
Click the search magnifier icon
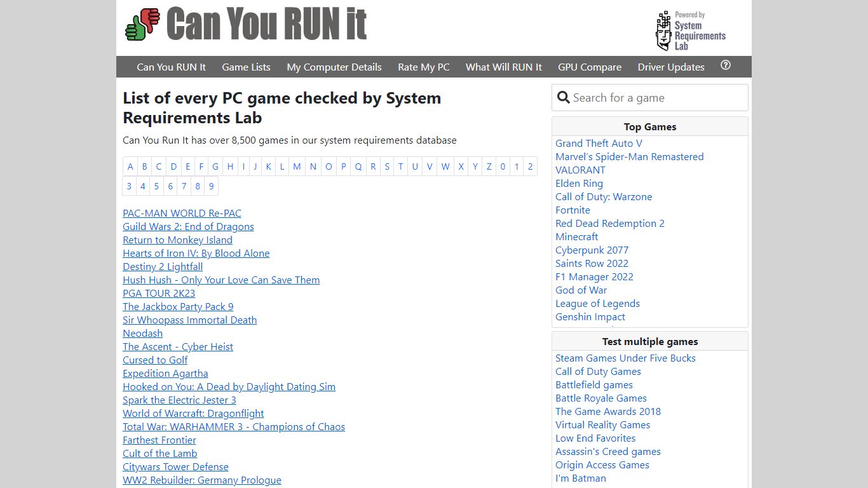tap(563, 97)
